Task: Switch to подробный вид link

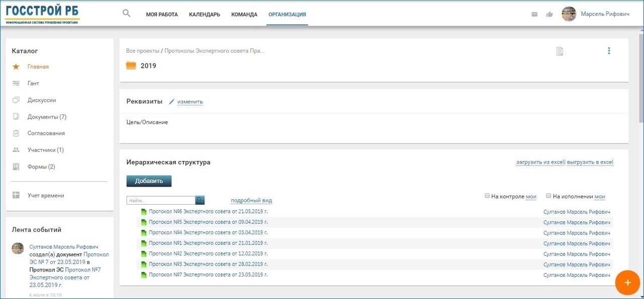Action: click(251, 201)
